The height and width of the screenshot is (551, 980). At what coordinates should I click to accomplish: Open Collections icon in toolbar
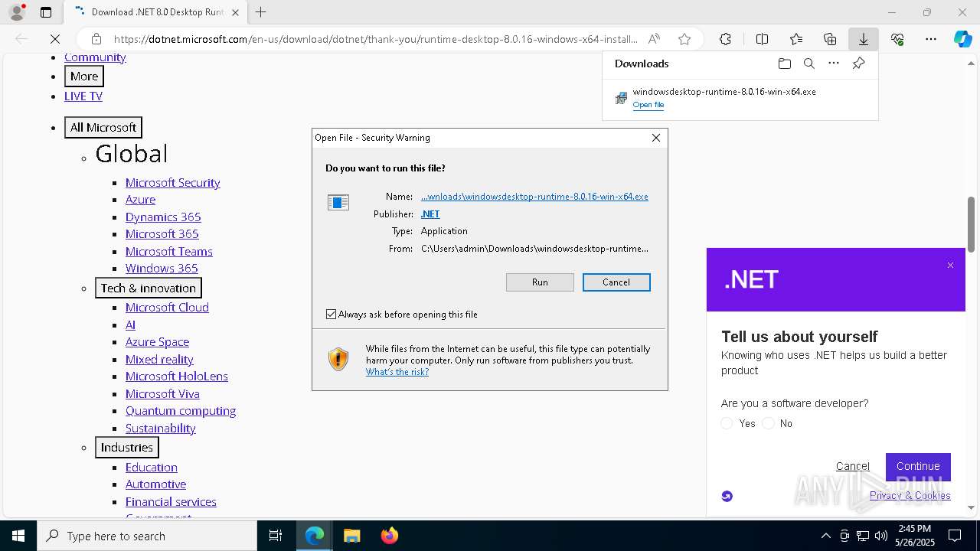pyautogui.click(x=830, y=39)
